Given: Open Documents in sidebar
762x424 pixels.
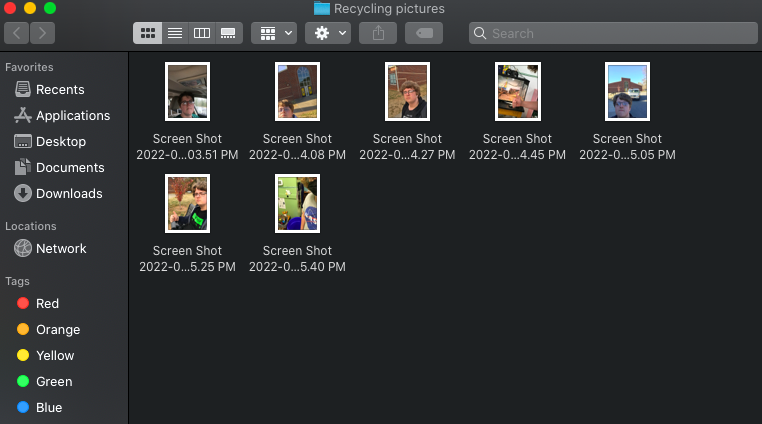Looking at the screenshot, I should point(59,168).
